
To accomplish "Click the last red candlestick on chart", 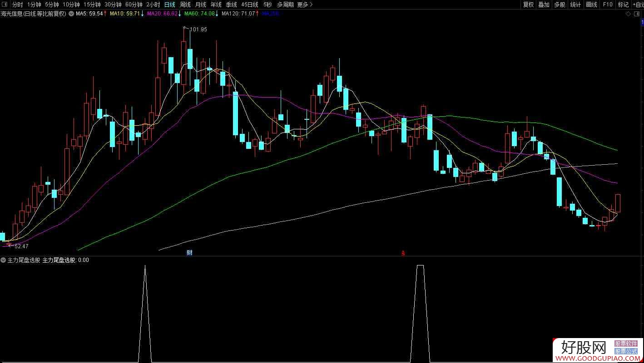I will point(618,203).
